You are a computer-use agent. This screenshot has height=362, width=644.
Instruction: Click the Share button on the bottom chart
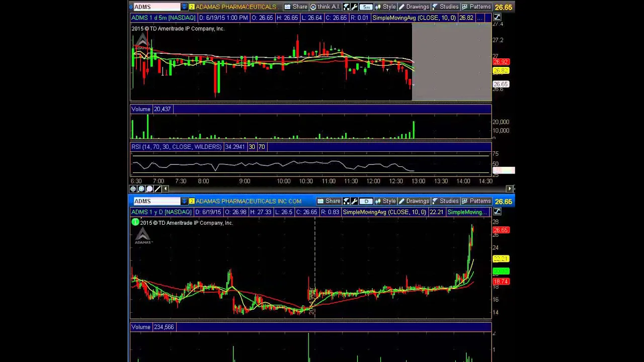(329, 201)
